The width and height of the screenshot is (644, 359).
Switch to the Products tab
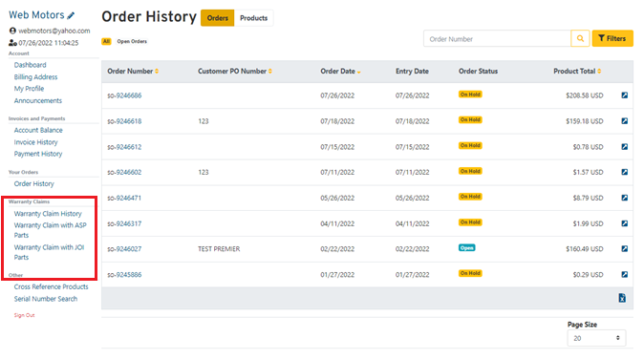pos(253,18)
